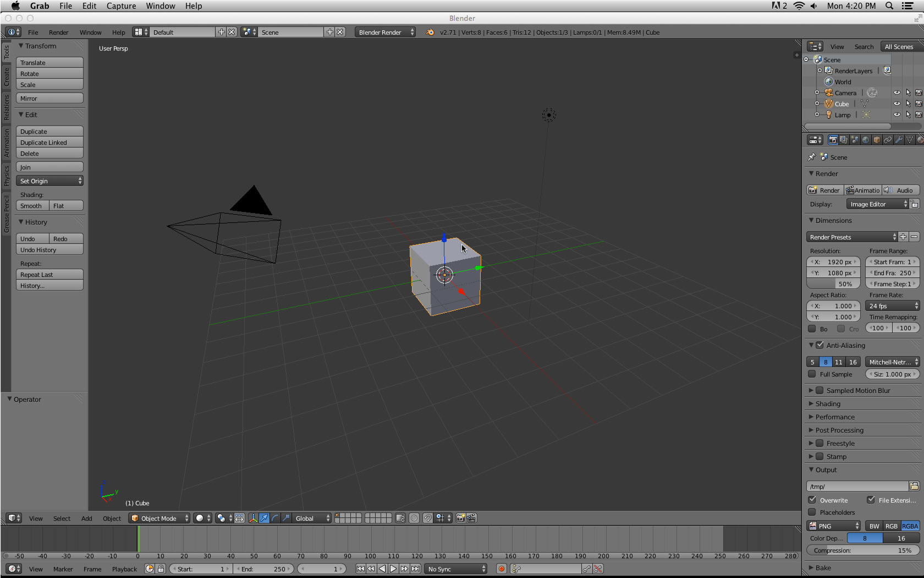Open the Constraints properties chain tab

[x=888, y=140]
